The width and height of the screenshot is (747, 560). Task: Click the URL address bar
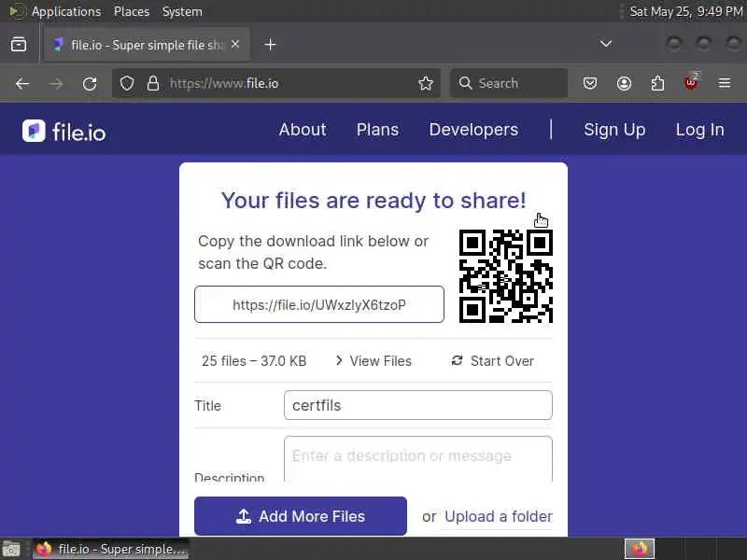tap(276, 83)
